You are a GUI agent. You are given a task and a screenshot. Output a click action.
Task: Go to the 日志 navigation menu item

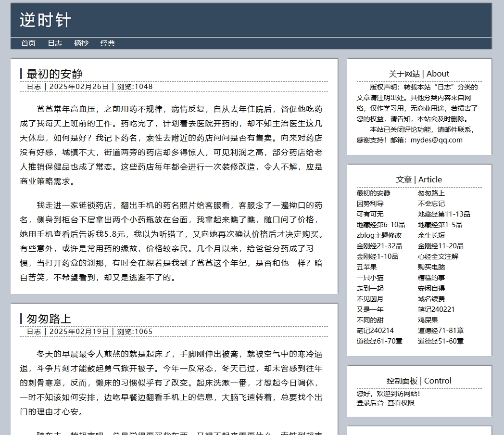tap(55, 43)
